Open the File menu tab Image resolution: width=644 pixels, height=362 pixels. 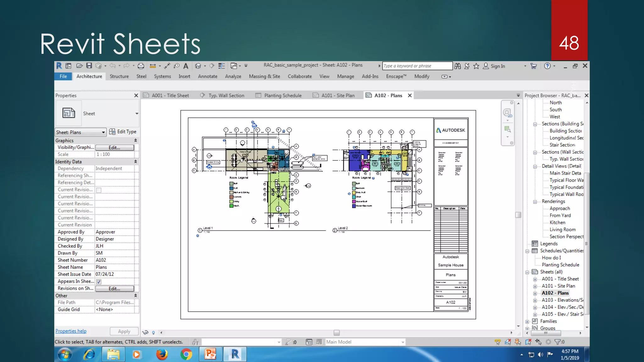pyautogui.click(x=63, y=76)
